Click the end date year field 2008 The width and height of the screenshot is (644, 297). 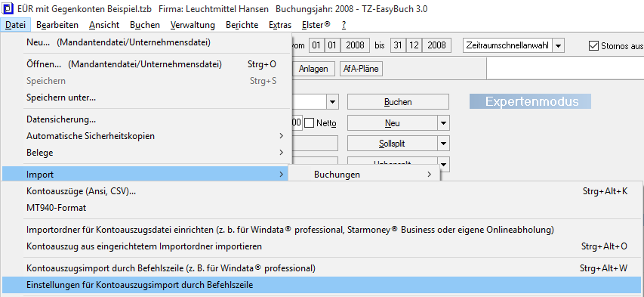click(436, 45)
